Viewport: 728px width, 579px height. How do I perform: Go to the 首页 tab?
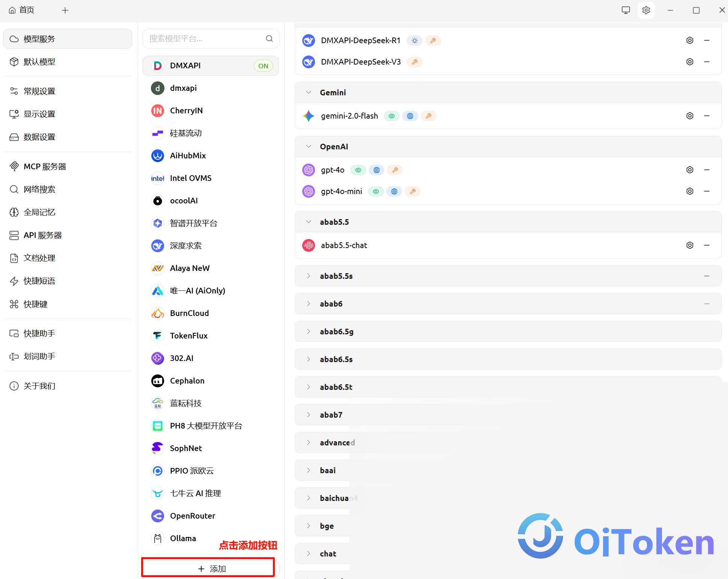21,10
